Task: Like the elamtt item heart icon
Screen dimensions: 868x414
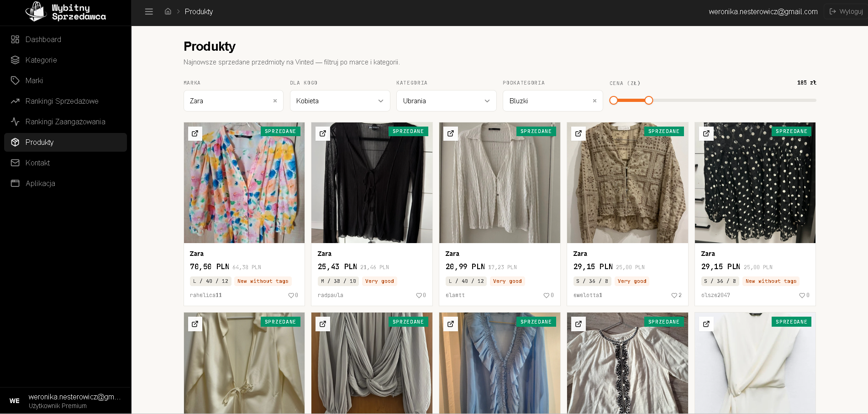Action: (546, 296)
